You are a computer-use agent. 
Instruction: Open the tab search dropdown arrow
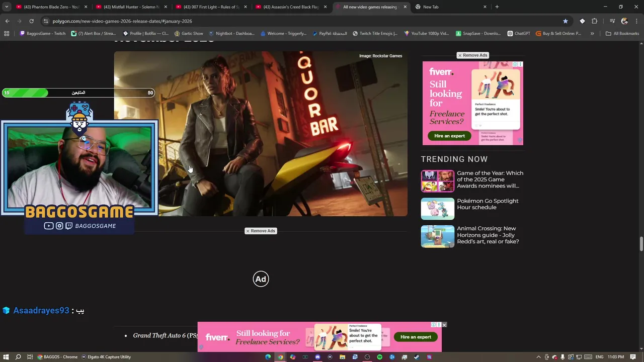[x=7, y=7]
